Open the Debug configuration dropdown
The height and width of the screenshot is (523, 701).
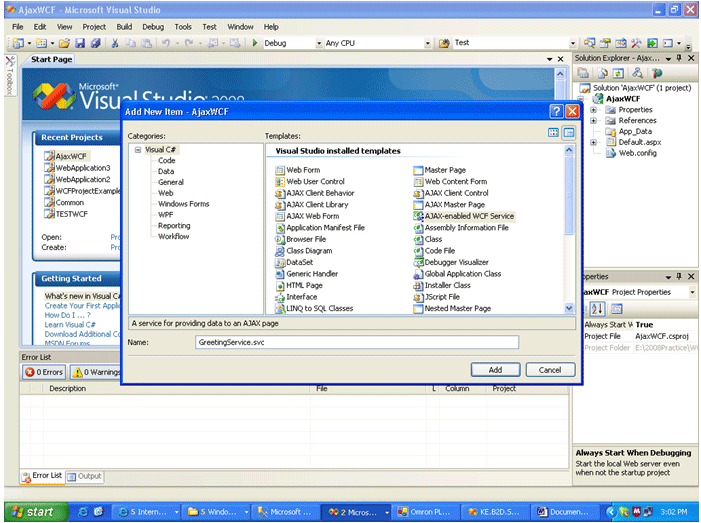(x=319, y=43)
